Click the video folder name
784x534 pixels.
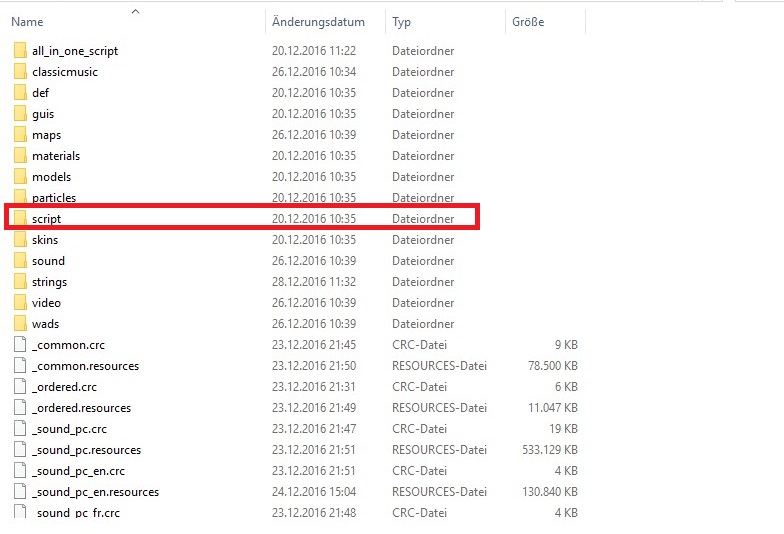(46, 303)
